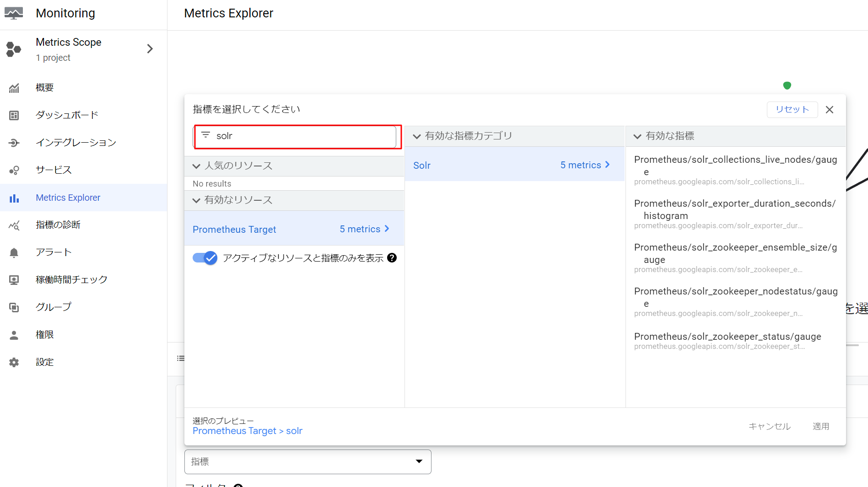868x487 pixels.
Task: Click the グループ groups icon
Action: point(14,307)
